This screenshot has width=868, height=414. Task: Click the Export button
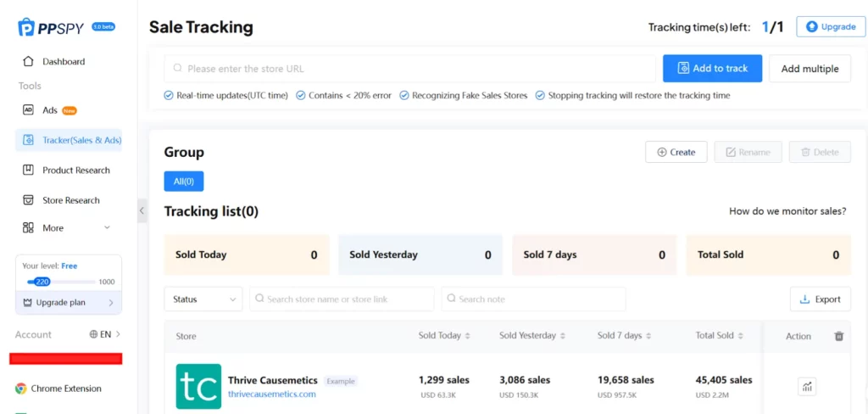click(821, 299)
